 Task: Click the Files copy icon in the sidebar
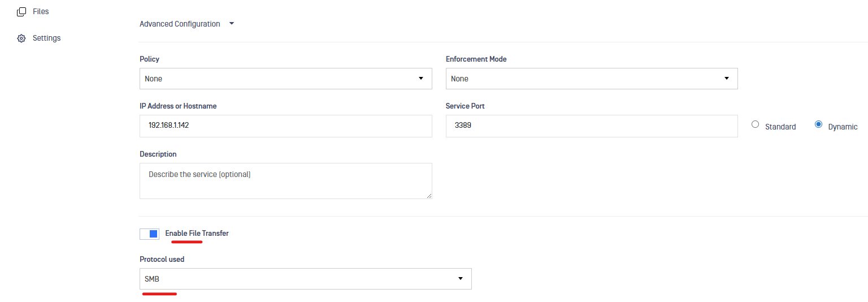(21, 11)
